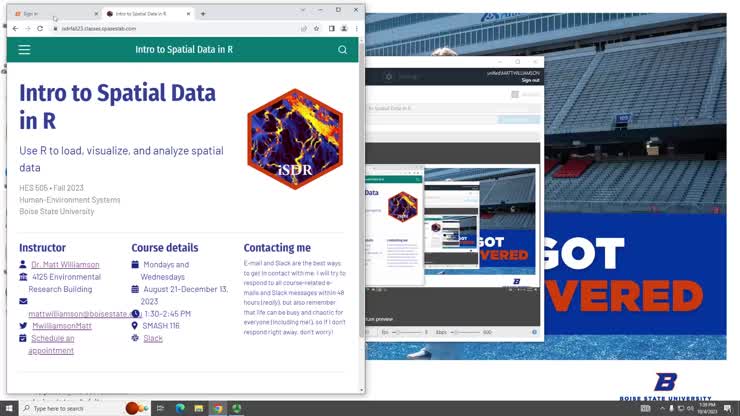The height and width of the screenshot is (416, 740).
Task: Go back using the browser back arrow
Action: (15, 29)
